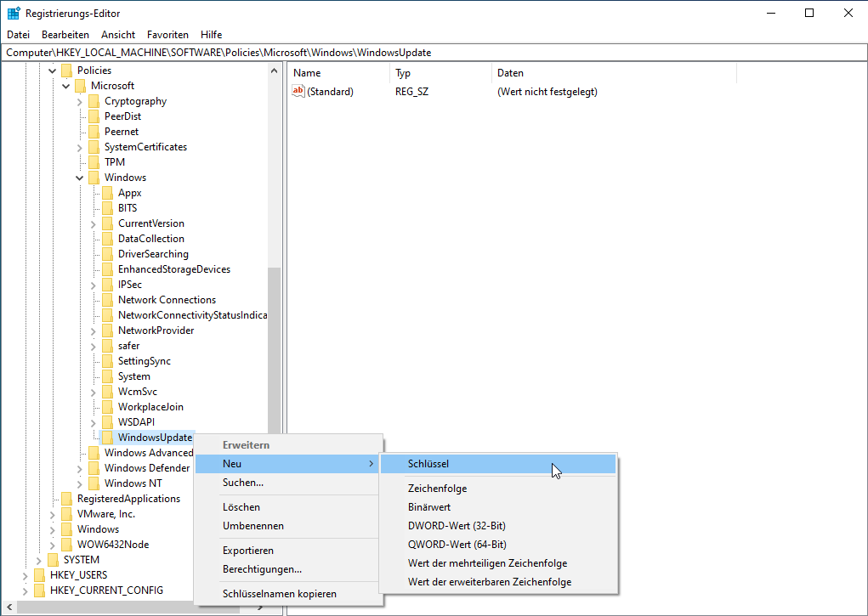This screenshot has height=616, width=868.
Task: Click the SYSTEM folder icon
Action: click(54, 560)
